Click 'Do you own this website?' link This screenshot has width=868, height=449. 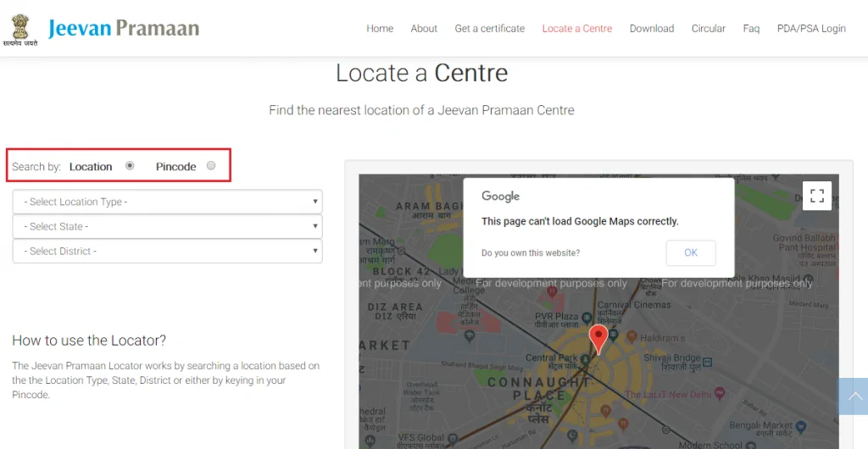531,253
